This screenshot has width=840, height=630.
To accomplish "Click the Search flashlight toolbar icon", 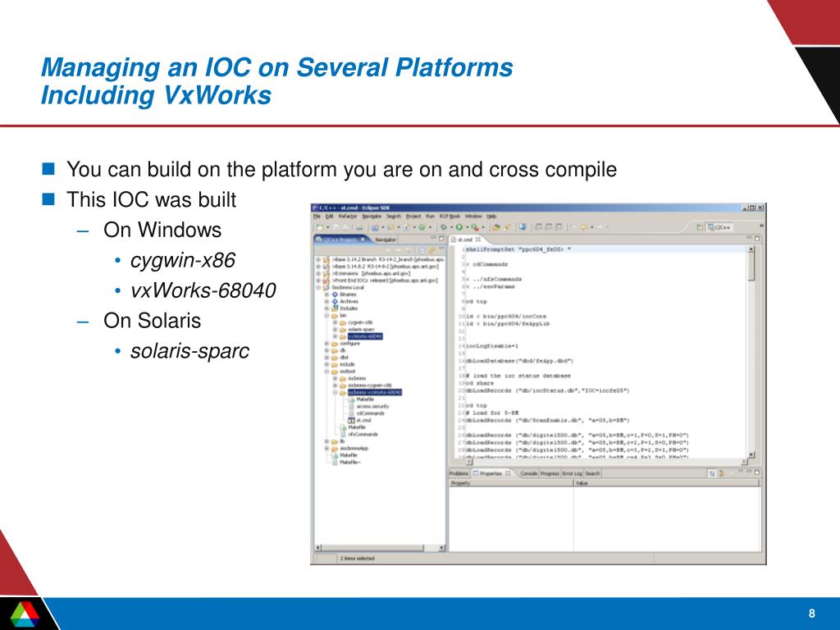I will click(507, 226).
